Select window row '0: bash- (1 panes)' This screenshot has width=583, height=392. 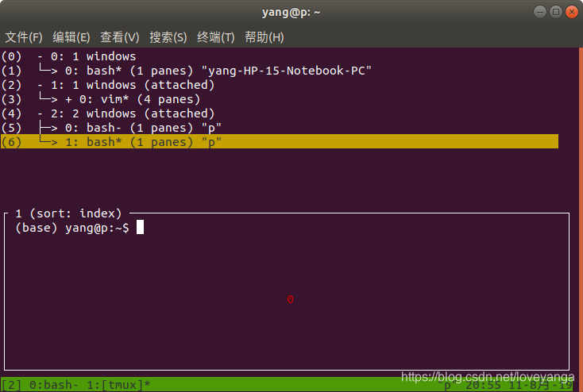coord(280,128)
